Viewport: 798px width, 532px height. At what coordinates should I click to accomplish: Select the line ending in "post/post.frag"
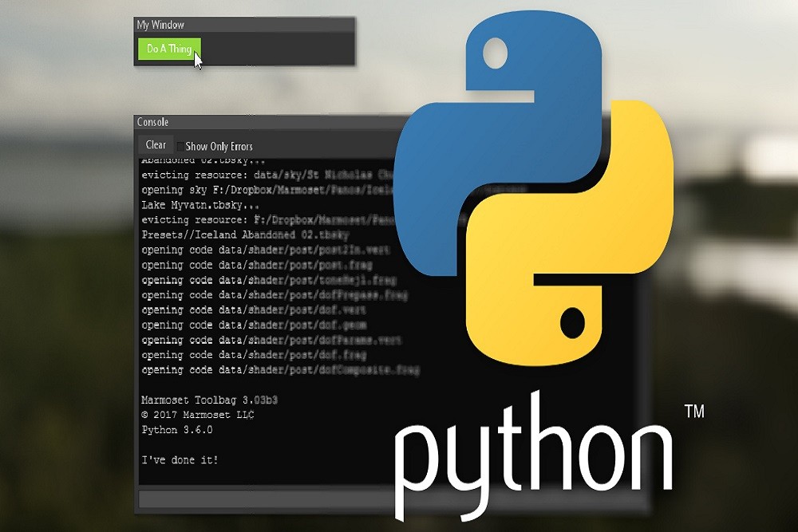click(257, 265)
